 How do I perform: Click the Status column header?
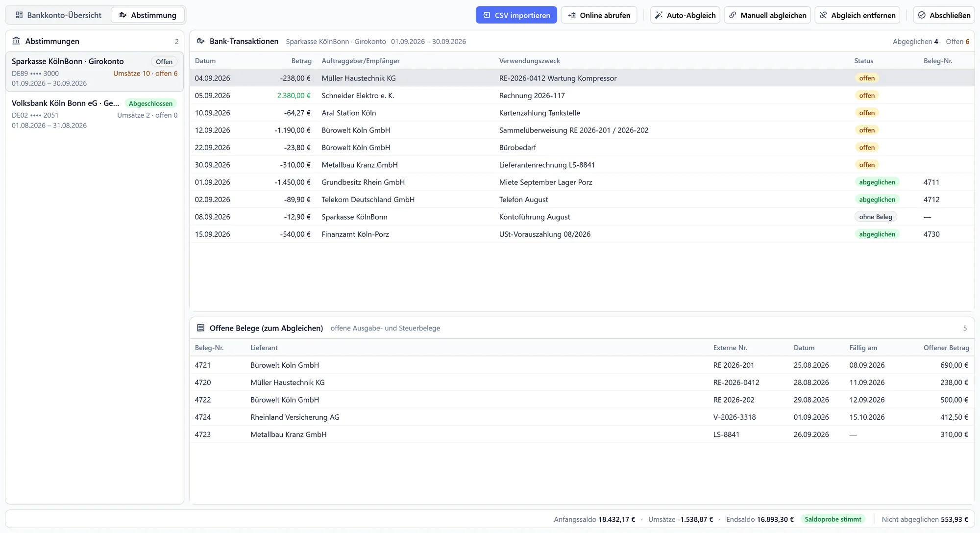pos(863,61)
